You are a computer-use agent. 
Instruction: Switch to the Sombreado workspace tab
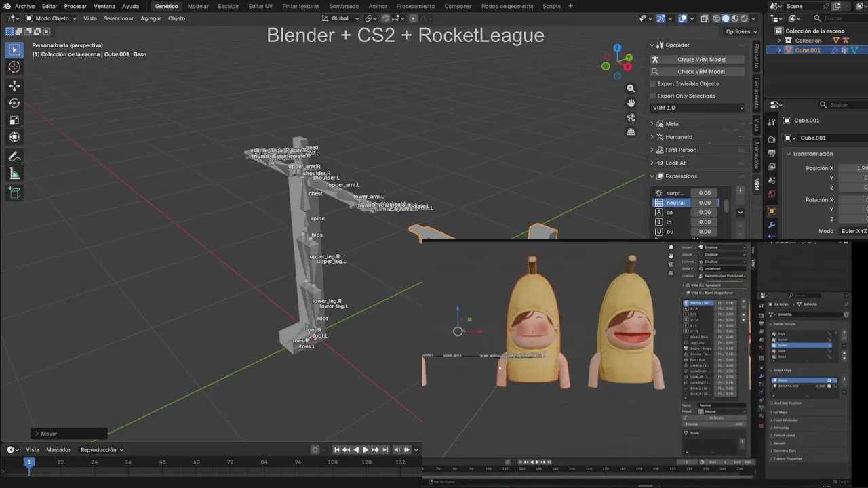coord(344,6)
